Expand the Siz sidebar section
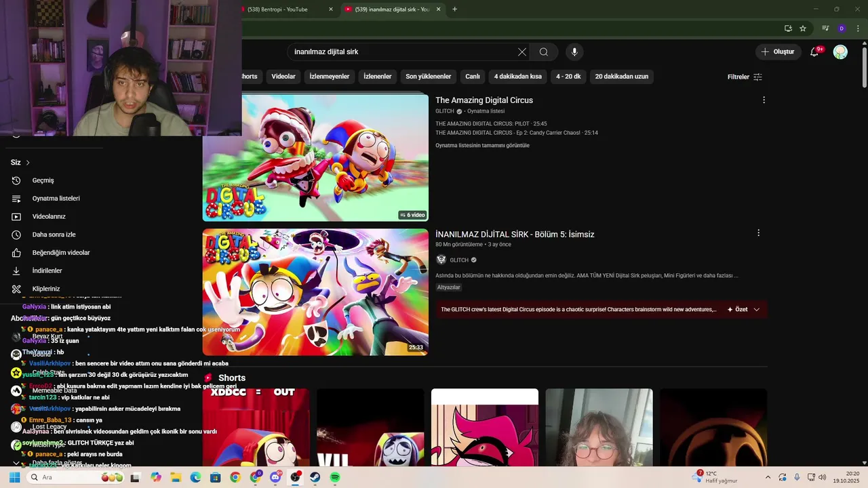The height and width of the screenshot is (488, 868). pyautogui.click(x=20, y=163)
